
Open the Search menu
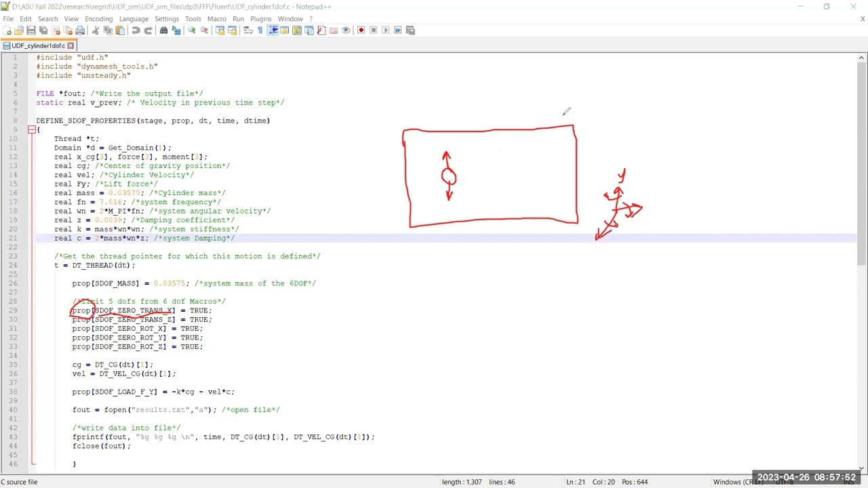coord(47,19)
